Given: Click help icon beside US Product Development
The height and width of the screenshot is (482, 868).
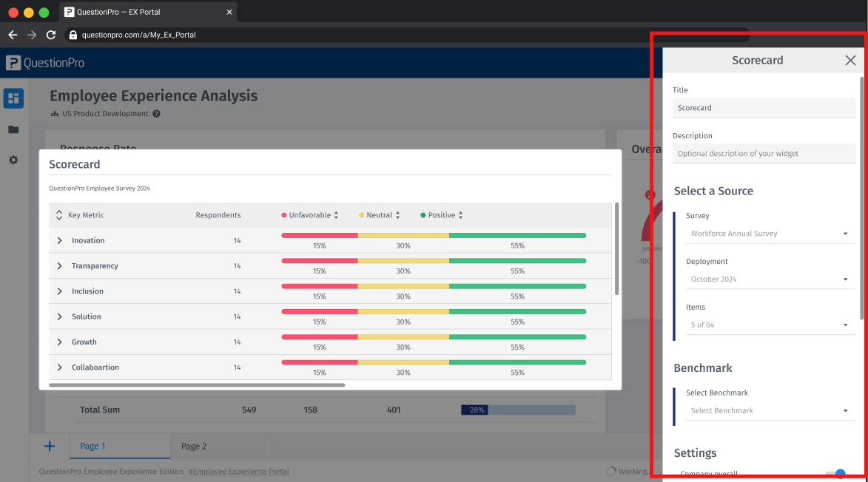Looking at the screenshot, I should (x=156, y=114).
